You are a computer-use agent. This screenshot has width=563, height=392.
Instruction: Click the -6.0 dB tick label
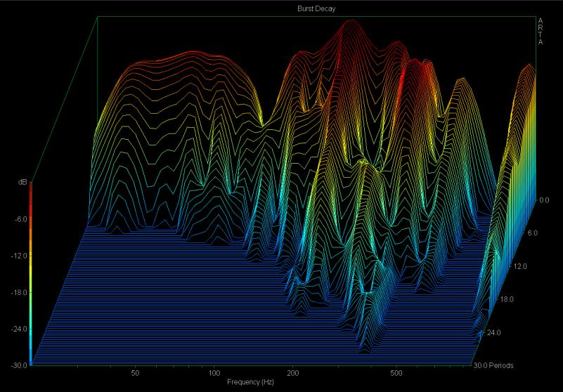[x=19, y=219]
